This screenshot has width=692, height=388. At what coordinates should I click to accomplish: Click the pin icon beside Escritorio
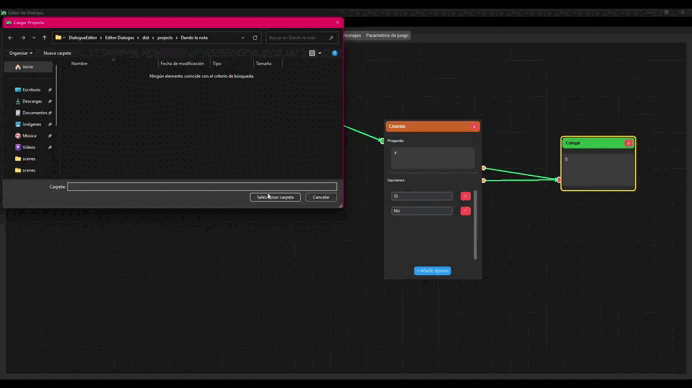click(x=50, y=90)
